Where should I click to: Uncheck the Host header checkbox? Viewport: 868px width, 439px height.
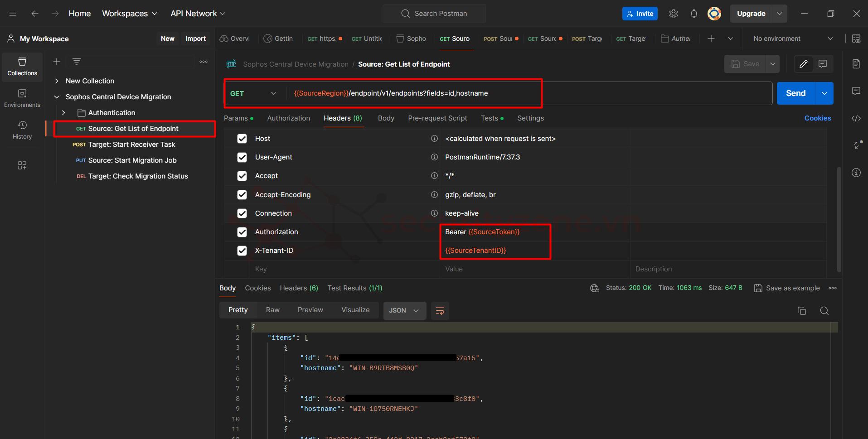click(242, 139)
